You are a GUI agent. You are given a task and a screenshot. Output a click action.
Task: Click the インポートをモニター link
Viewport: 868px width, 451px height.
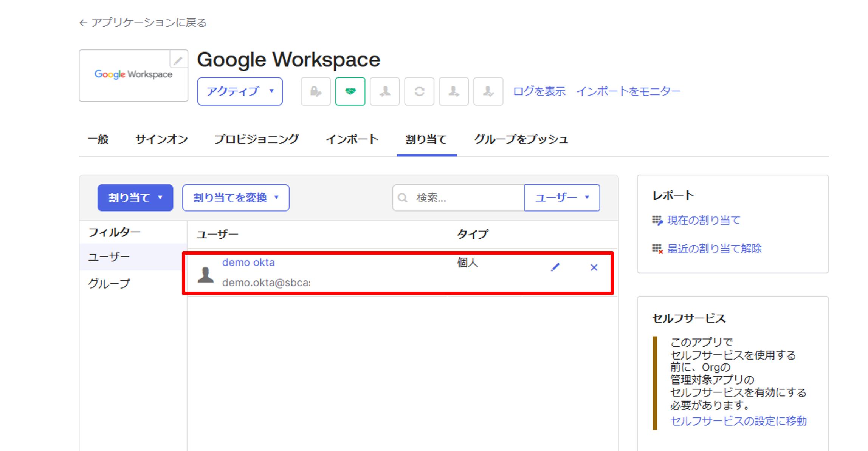pos(628,91)
